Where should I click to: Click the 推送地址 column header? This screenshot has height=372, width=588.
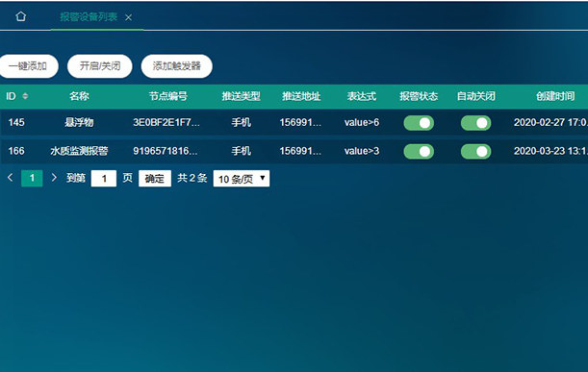tap(301, 96)
